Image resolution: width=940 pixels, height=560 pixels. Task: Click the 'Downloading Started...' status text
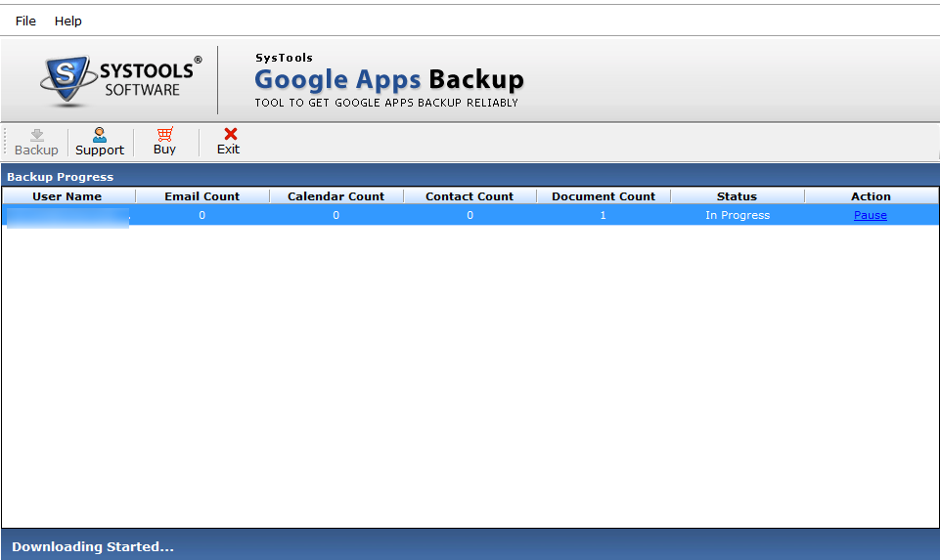93,546
